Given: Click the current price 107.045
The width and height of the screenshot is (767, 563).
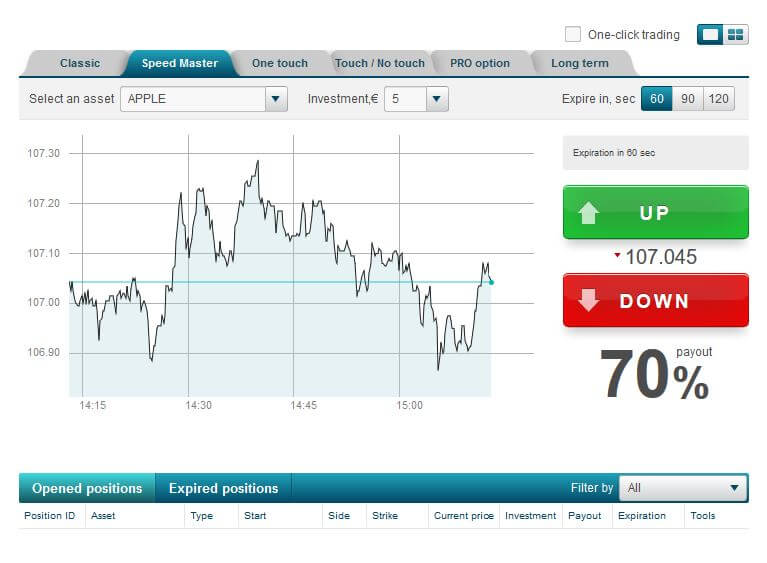Looking at the screenshot, I should click(x=661, y=257).
